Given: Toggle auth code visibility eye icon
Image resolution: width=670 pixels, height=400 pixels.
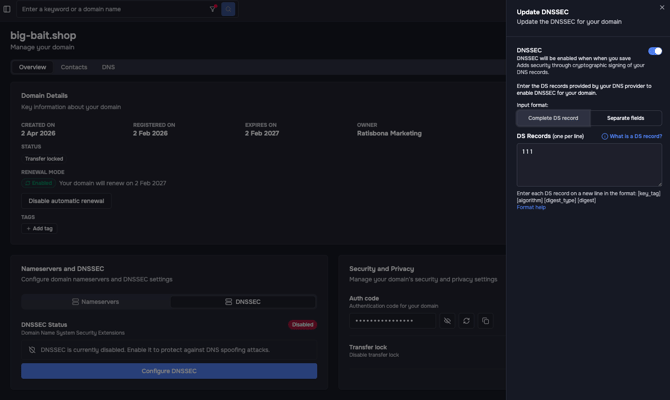Looking at the screenshot, I should coord(447,321).
